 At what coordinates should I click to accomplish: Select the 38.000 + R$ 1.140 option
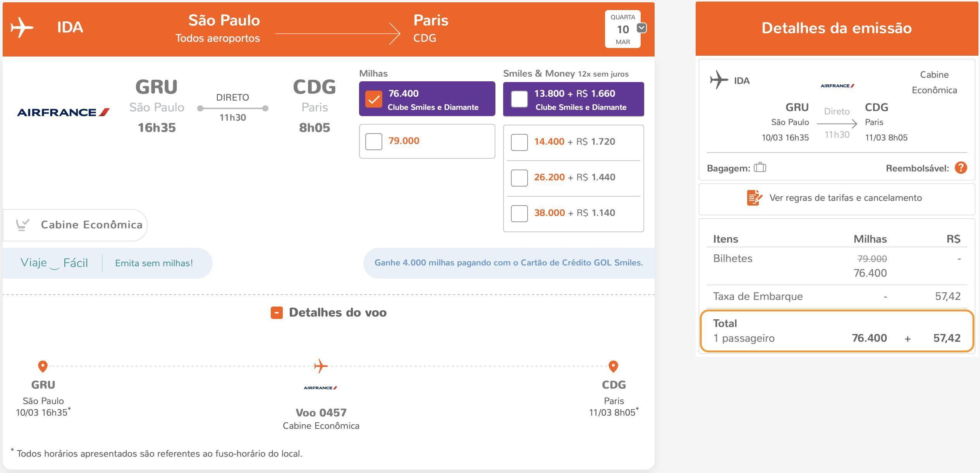click(x=519, y=213)
